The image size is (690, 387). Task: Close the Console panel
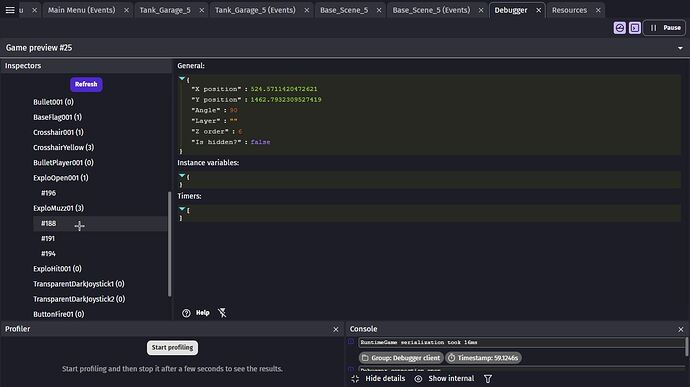(x=681, y=329)
